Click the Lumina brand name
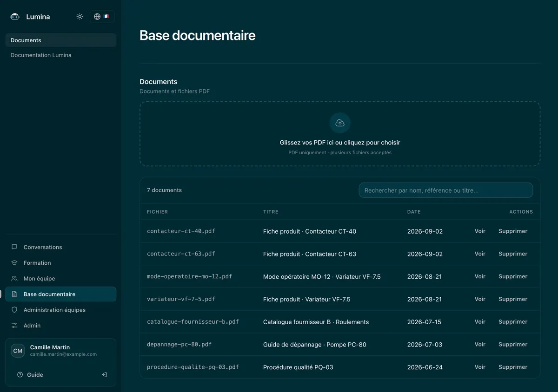 pos(38,17)
